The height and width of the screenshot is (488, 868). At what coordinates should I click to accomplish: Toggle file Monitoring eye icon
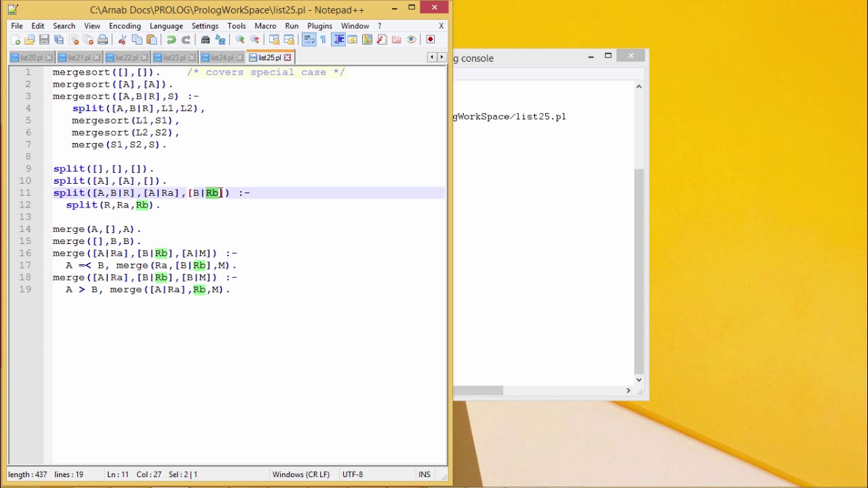[x=411, y=40]
